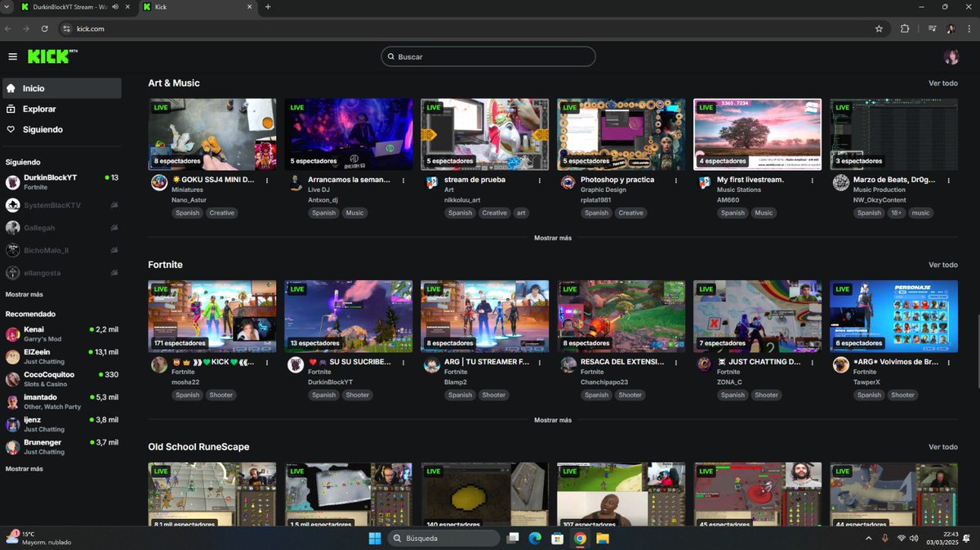Click the bookmark star in the address bar
The height and width of the screenshot is (550, 980).
click(879, 28)
